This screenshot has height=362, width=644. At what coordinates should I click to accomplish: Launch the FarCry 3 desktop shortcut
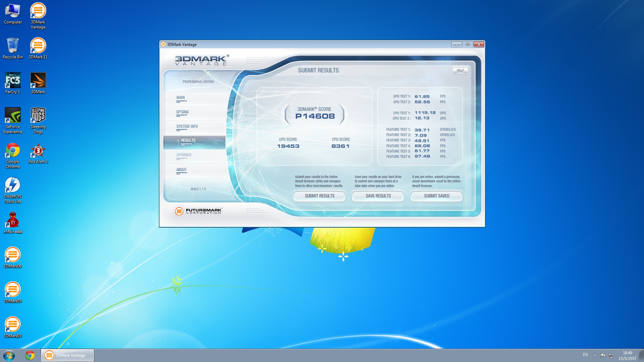tap(12, 81)
